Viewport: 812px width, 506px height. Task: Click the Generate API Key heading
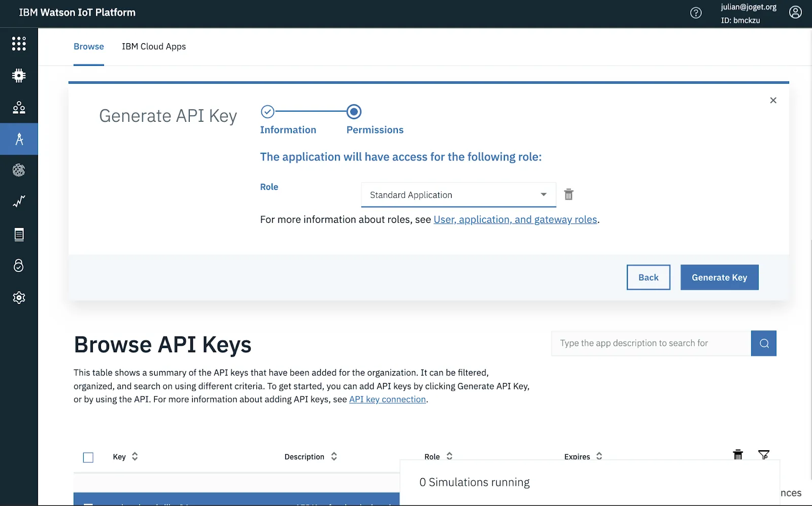pyautogui.click(x=168, y=116)
